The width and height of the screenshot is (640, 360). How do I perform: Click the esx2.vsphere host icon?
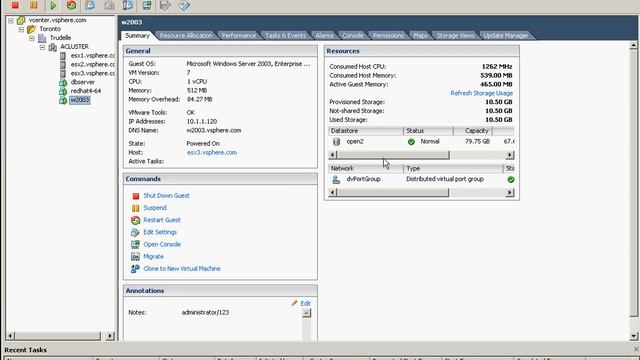pyautogui.click(x=63, y=64)
